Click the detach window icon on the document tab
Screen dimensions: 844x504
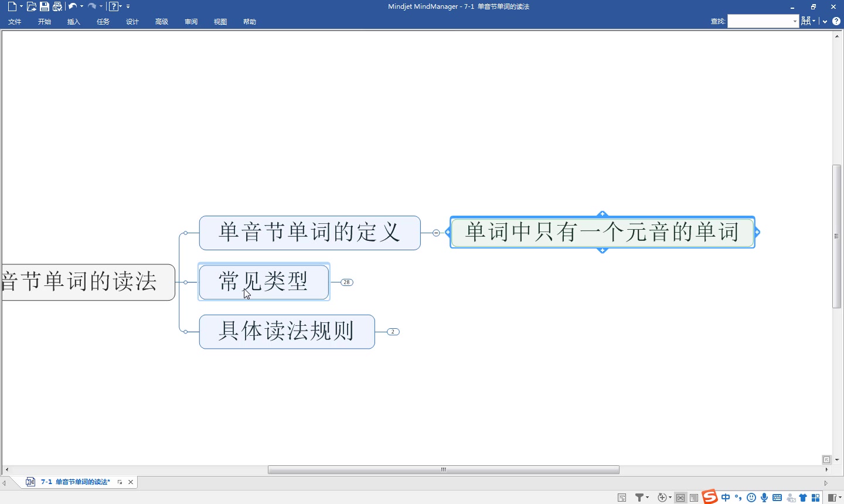tap(120, 482)
